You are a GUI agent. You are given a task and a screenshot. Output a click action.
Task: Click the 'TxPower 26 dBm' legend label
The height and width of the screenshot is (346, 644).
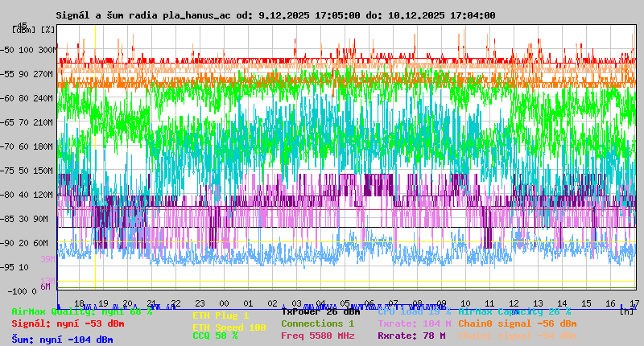coord(320,311)
